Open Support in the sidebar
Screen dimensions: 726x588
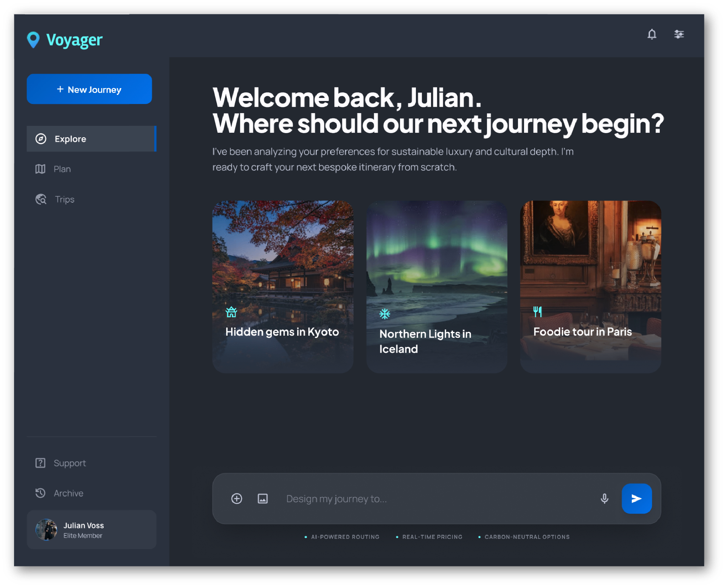pos(92,463)
